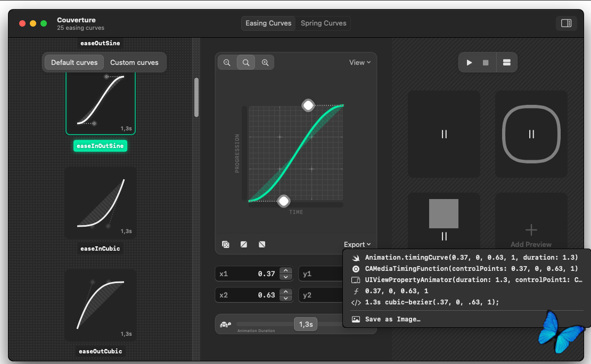Switch to the Spring Curves tab
This screenshot has height=364, width=591.
[x=323, y=23]
